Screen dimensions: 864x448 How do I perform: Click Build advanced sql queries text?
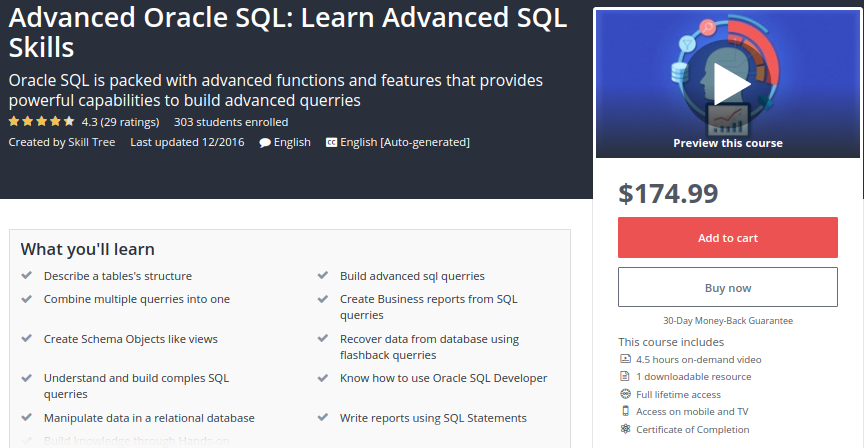pyautogui.click(x=412, y=276)
